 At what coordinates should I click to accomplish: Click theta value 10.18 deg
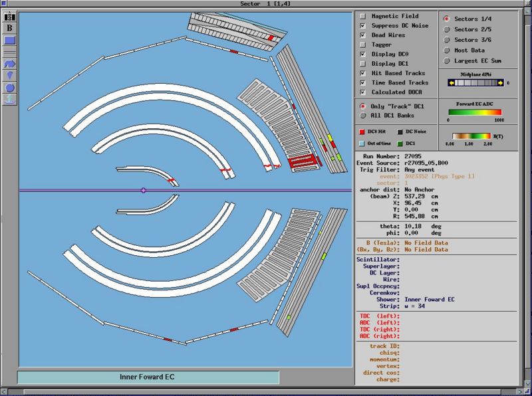[423, 226]
